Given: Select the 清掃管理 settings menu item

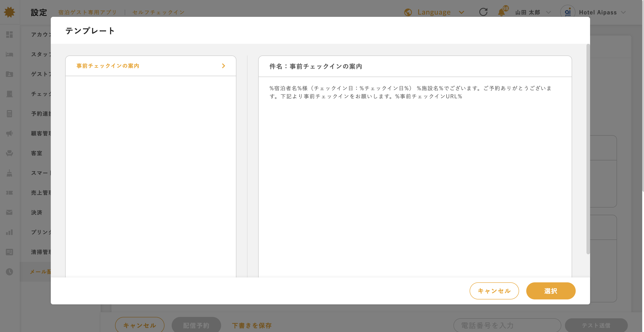Looking at the screenshot, I should coord(41,252).
